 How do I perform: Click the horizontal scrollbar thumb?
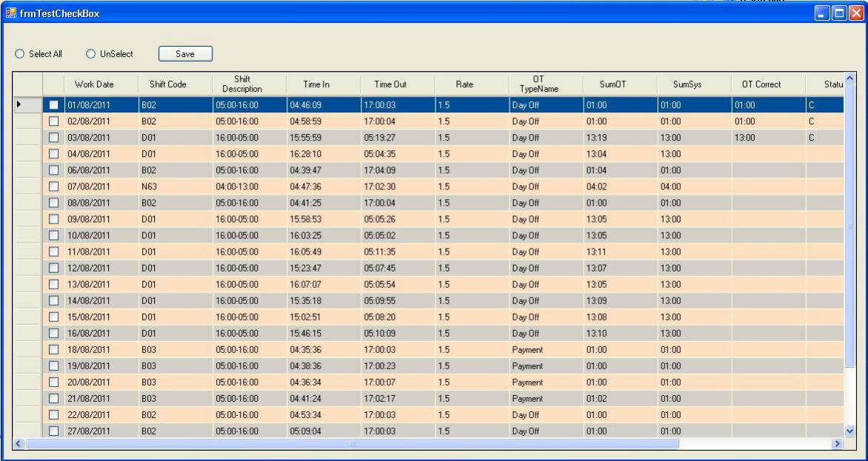(x=352, y=443)
